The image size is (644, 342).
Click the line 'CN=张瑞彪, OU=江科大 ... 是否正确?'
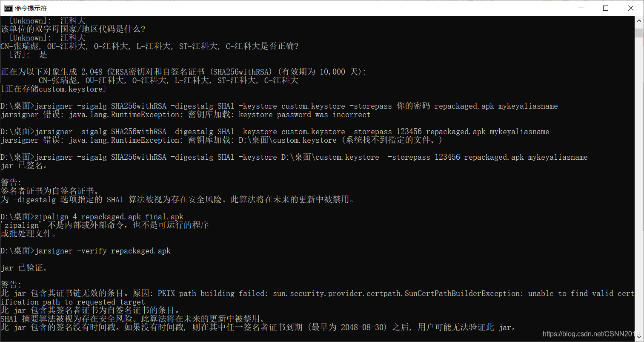tap(149, 46)
